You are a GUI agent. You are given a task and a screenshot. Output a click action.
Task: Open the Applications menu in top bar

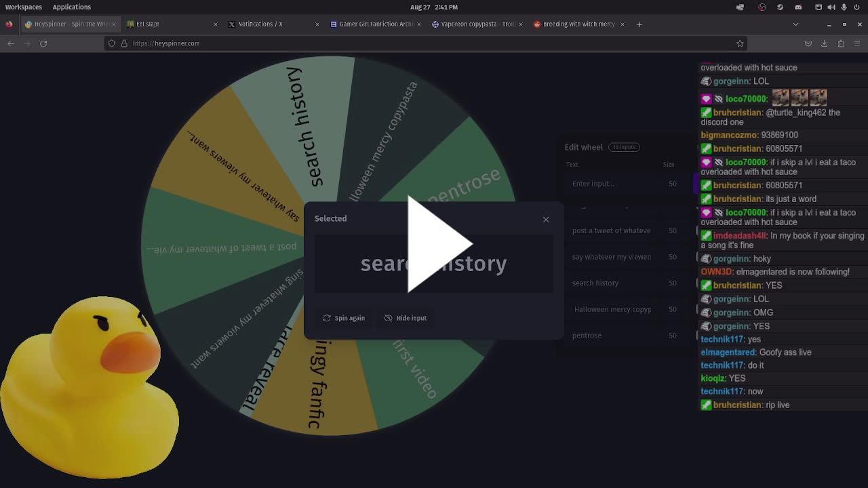pos(72,7)
